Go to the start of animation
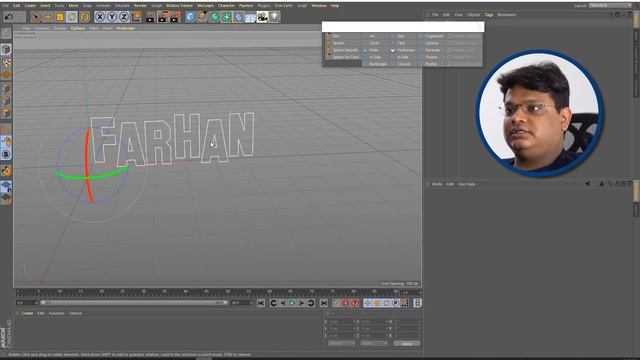Screen dimensions: 640x360 click(x=261, y=303)
